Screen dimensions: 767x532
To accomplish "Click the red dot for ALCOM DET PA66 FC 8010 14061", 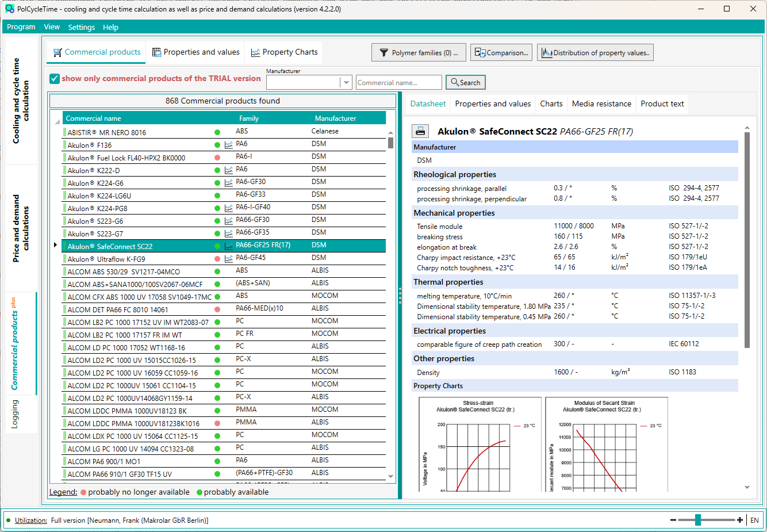I will tap(217, 309).
